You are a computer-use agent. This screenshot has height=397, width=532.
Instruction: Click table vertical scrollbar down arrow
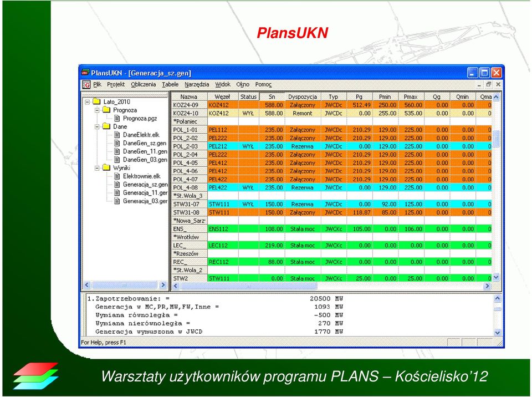496,277
